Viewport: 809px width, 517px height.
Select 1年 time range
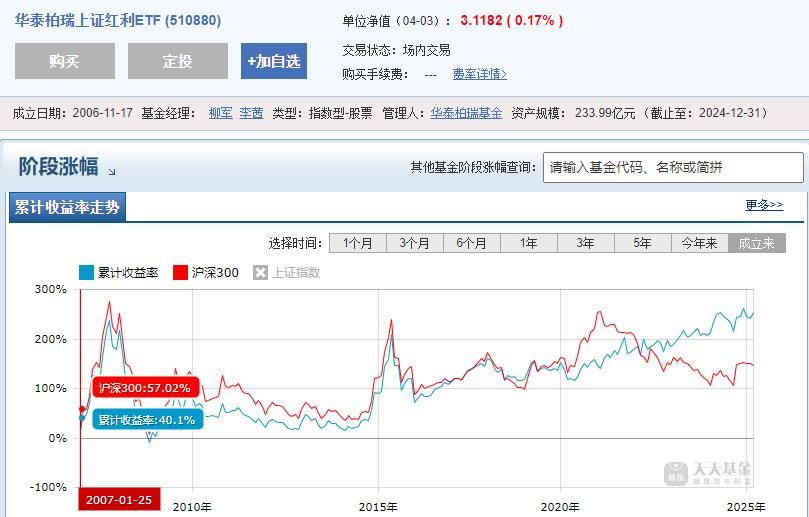[529, 243]
